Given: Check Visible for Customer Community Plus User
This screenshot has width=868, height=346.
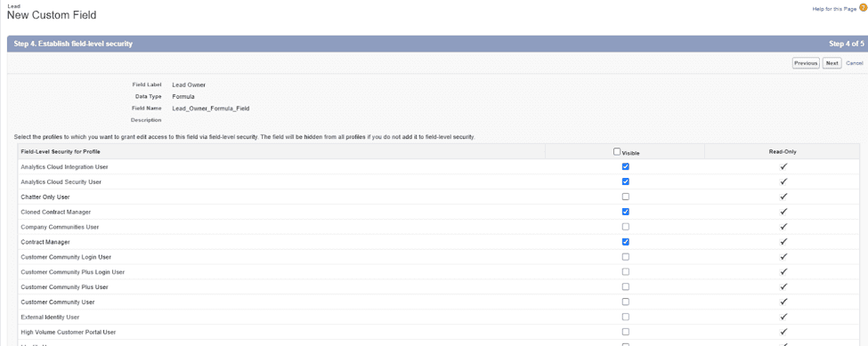Looking at the screenshot, I should [626, 287].
